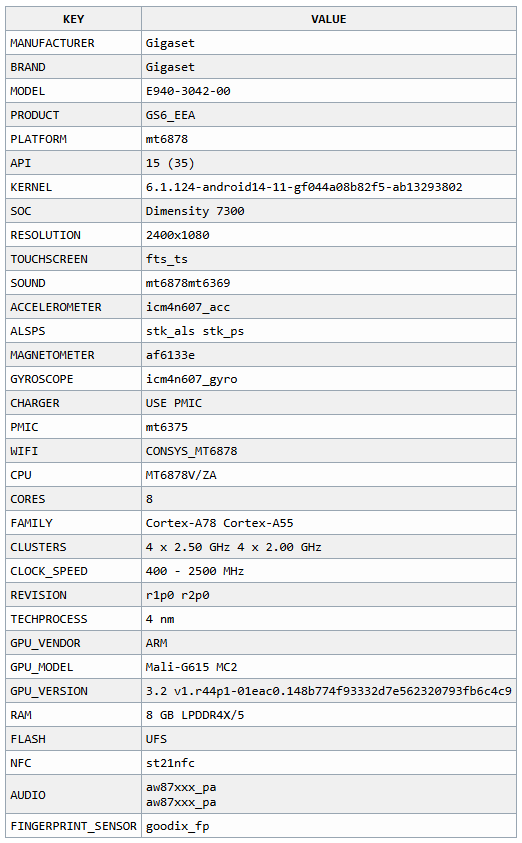The image size is (522, 843).
Task: Click the mt6878 platform value
Action: pos(167,139)
